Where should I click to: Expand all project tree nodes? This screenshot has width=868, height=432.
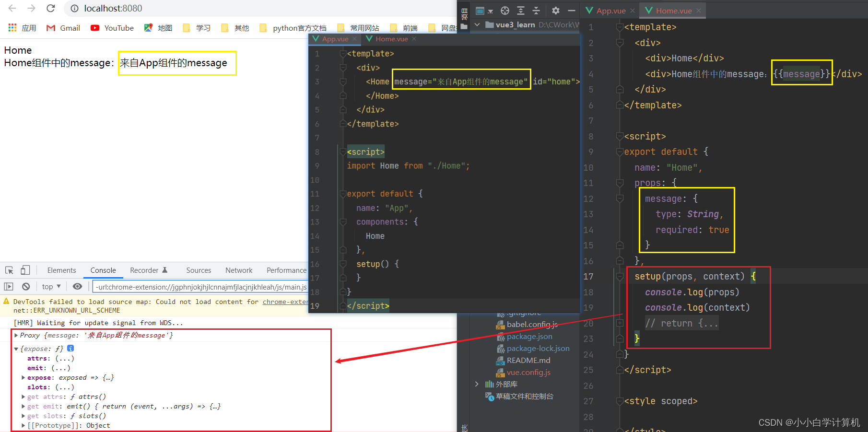coord(521,11)
